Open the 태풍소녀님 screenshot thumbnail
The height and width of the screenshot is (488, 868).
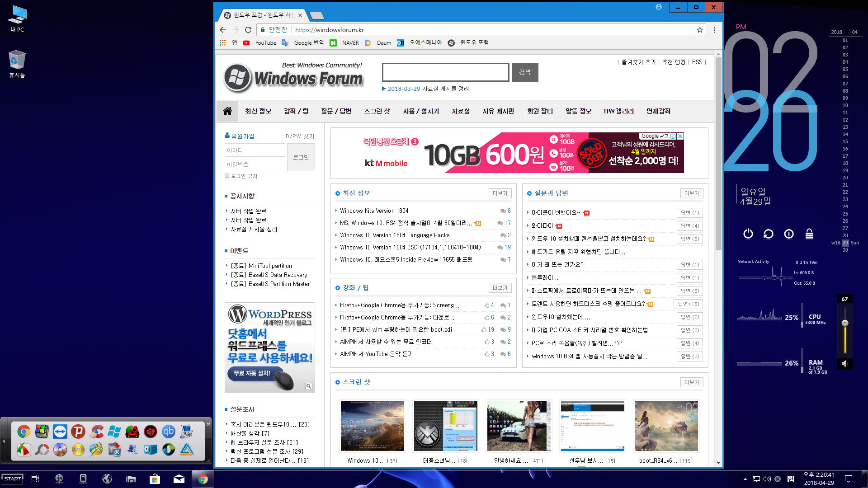445,426
